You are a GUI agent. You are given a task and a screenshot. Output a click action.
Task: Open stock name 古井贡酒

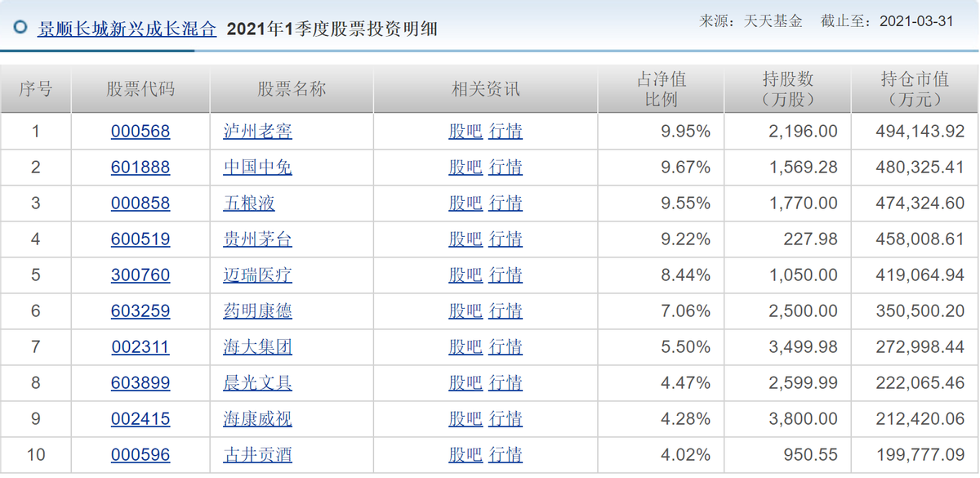coord(258,455)
